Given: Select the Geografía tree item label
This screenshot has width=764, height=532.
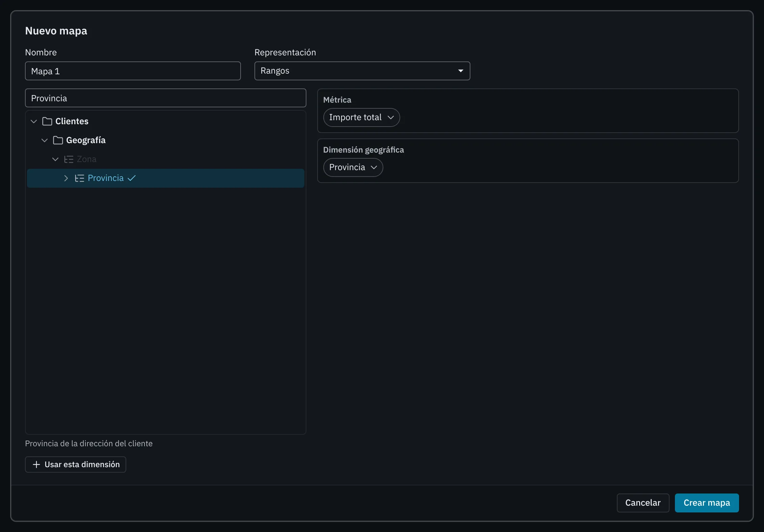Looking at the screenshot, I should pos(86,140).
